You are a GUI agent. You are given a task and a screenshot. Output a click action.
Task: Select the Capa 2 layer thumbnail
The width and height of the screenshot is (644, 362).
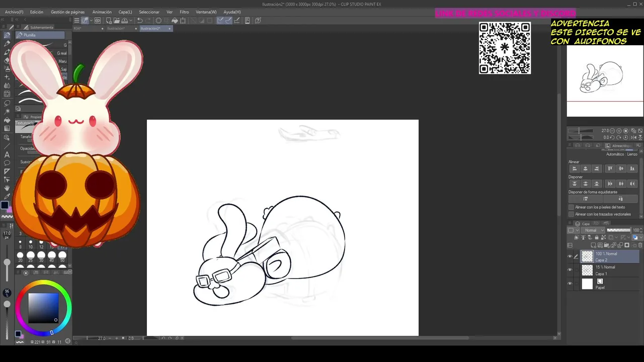click(x=587, y=256)
